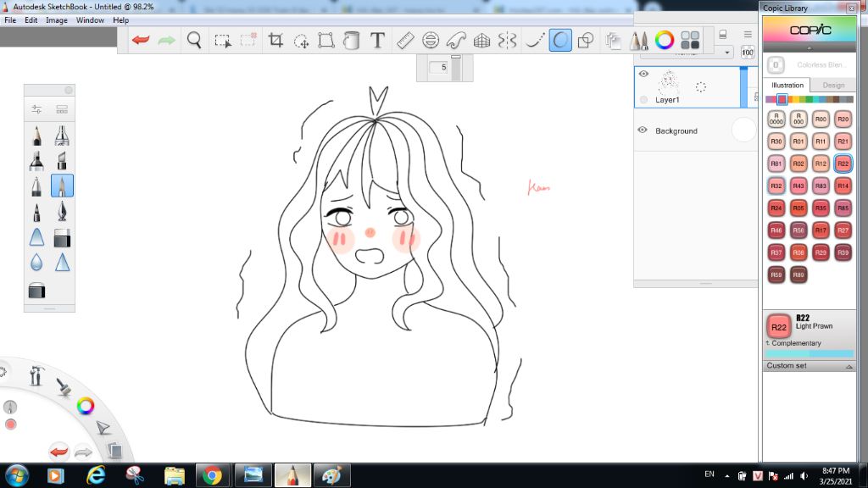Open the Brush Palette icon in top toolbar
The width and height of the screenshot is (868, 488).
coord(638,40)
